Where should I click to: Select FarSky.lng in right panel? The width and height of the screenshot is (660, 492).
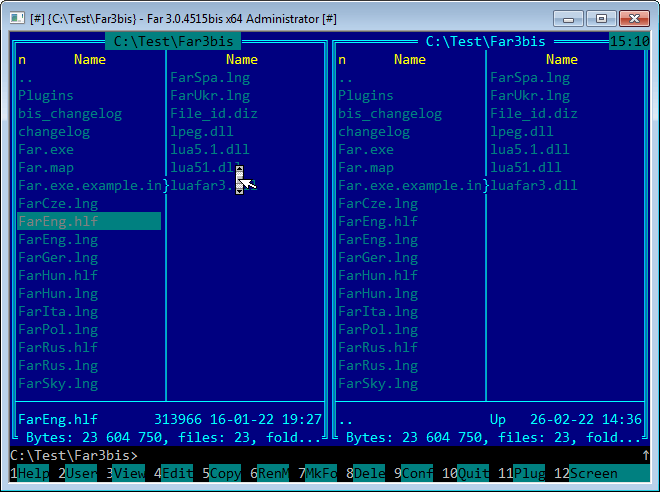(x=378, y=383)
